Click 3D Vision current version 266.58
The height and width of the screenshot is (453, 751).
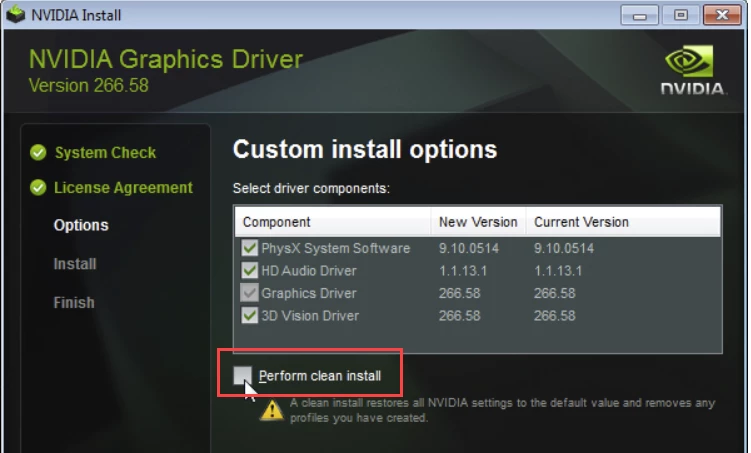[x=555, y=316]
